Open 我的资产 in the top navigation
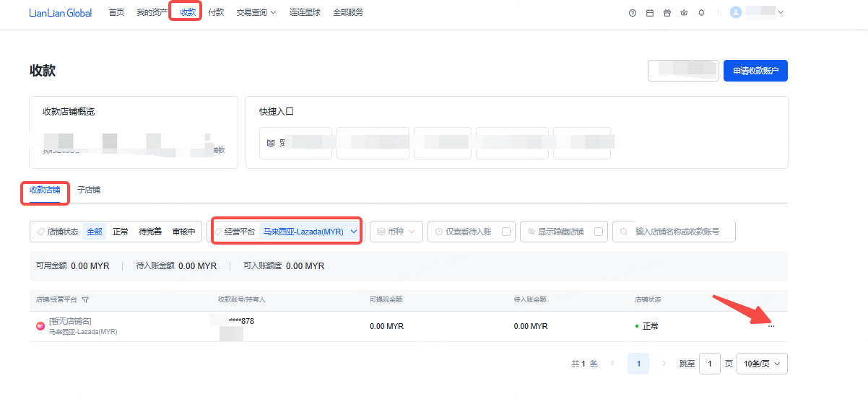Viewport: 868px width, 404px height. pyautogui.click(x=152, y=12)
